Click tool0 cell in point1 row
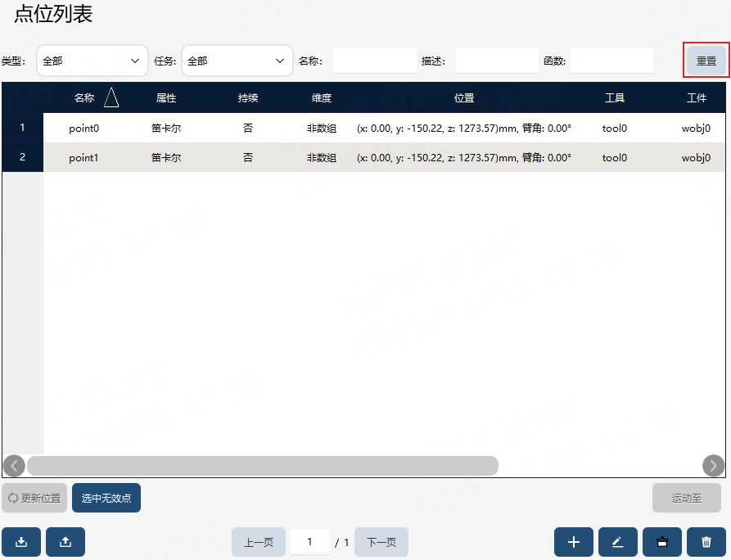Viewport: 731px width, 560px height. [x=615, y=157]
